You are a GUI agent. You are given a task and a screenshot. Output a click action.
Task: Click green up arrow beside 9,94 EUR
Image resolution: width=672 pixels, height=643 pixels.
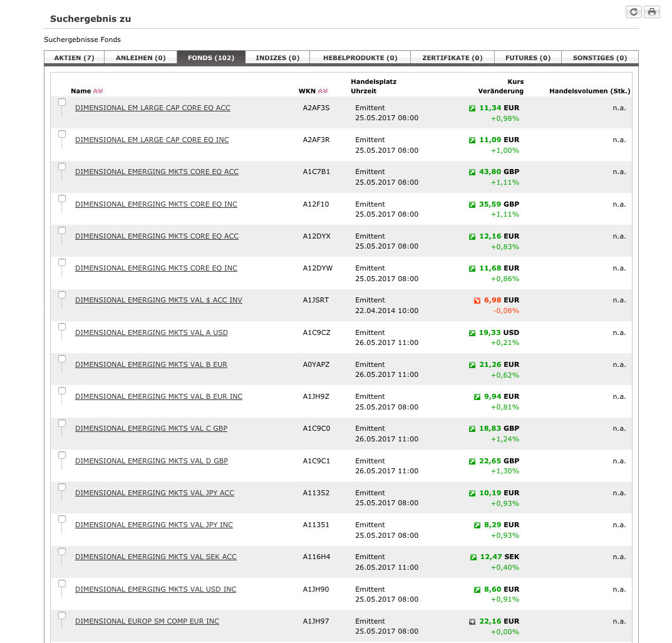pyautogui.click(x=477, y=397)
